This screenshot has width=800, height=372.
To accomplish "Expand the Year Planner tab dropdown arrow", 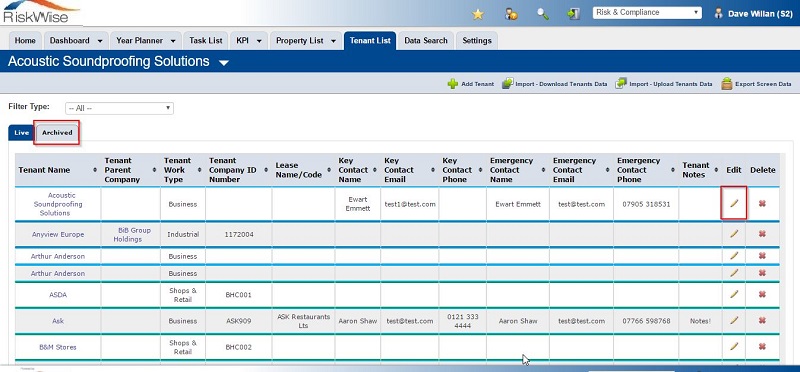I will [x=173, y=41].
